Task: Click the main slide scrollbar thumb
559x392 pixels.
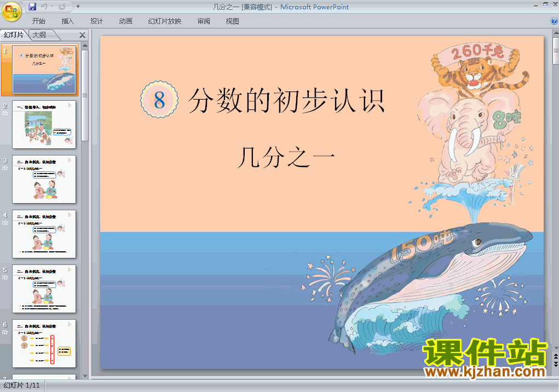Action: [x=556, y=50]
